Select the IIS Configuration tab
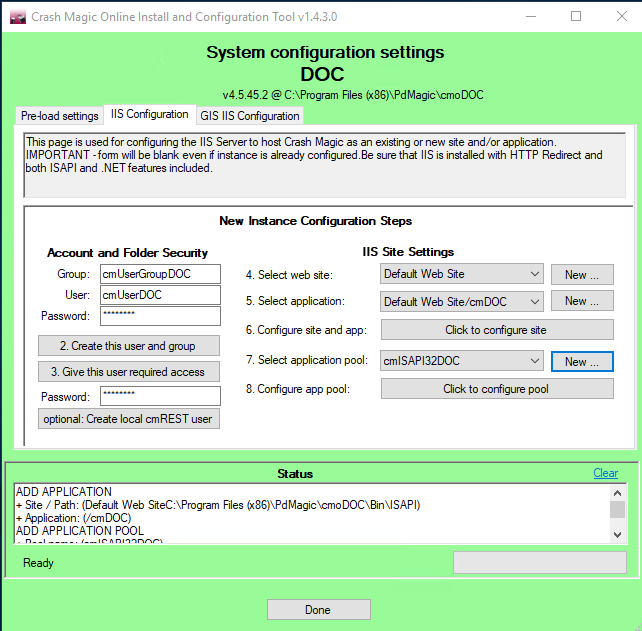642x631 pixels. point(150,115)
